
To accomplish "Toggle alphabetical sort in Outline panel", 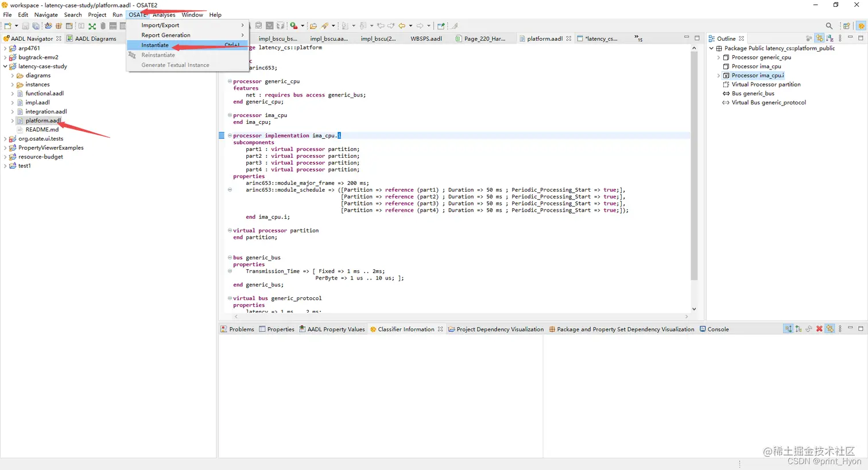I will (830, 38).
